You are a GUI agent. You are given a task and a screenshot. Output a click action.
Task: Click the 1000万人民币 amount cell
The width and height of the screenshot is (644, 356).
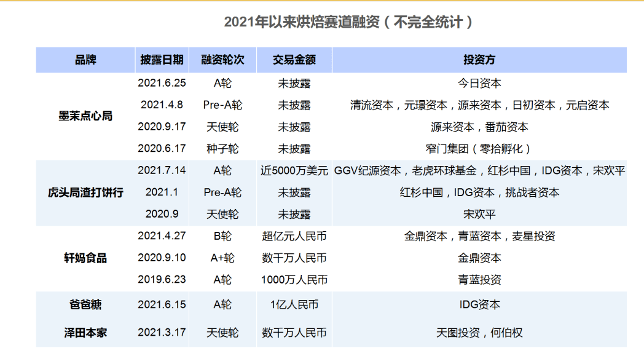tap(294, 280)
